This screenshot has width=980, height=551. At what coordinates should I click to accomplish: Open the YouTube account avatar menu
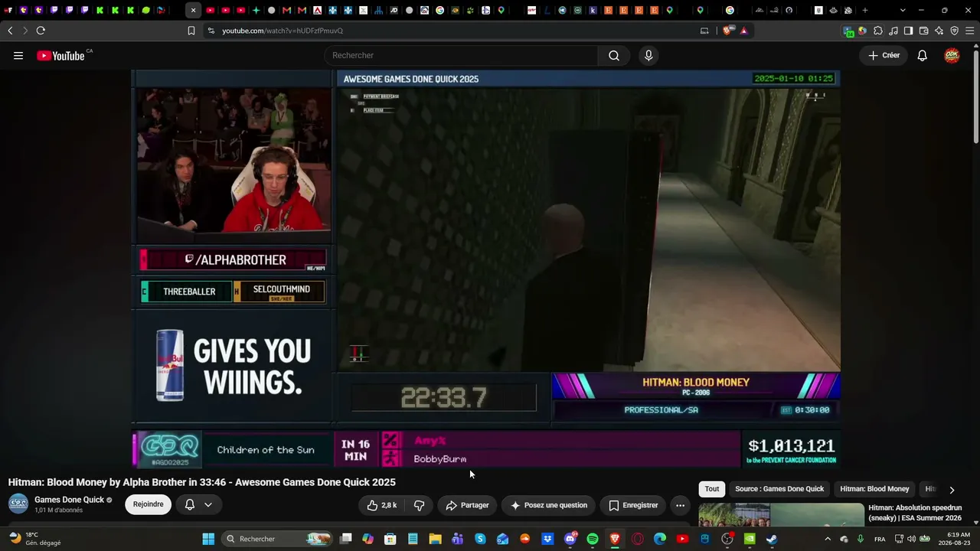click(952, 55)
